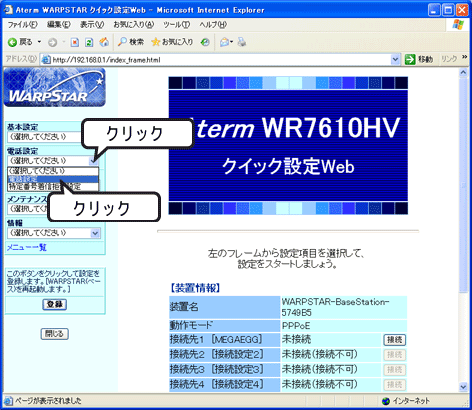Click the 登録 button
Screen dimensions: 472x410
click(55, 304)
